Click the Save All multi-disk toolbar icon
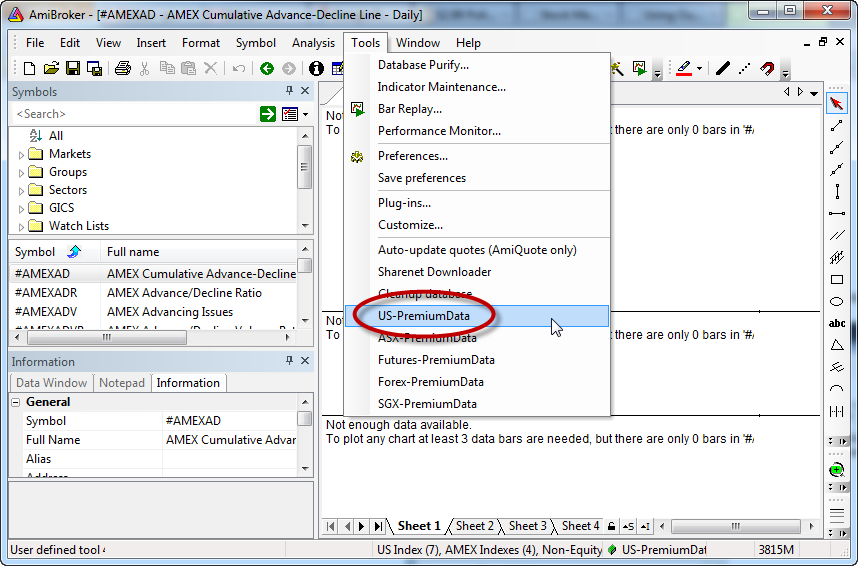This screenshot has height=566, width=858. [x=95, y=68]
